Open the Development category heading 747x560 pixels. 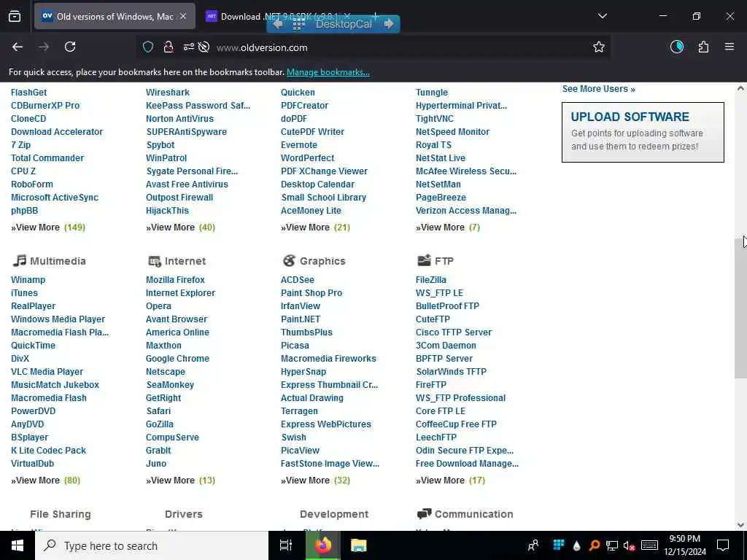(x=334, y=514)
